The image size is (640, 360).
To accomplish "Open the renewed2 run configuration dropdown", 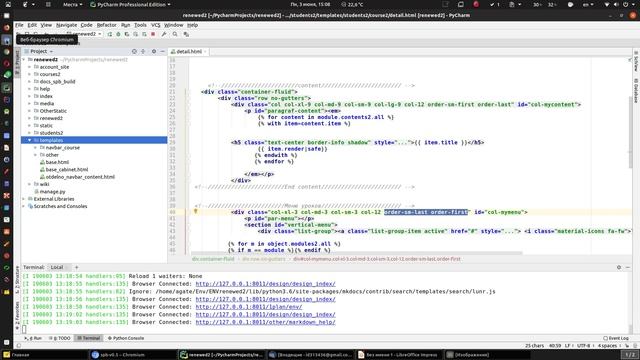I will pos(84,34).
